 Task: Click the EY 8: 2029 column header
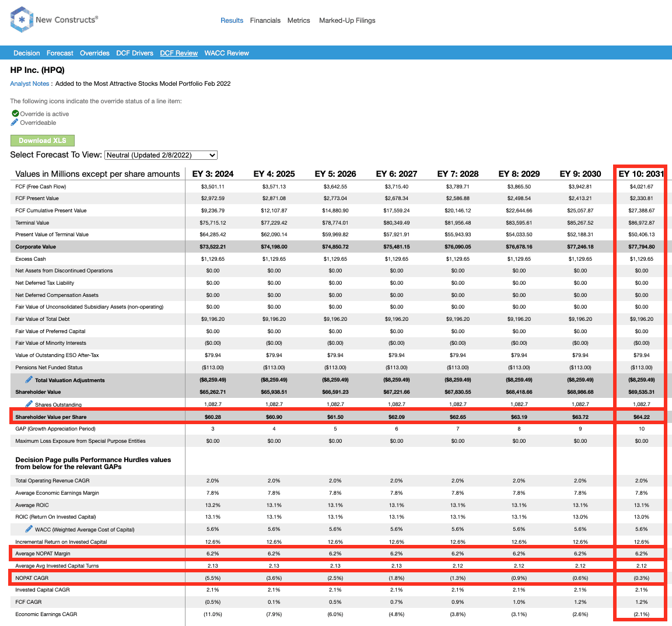[x=519, y=174]
